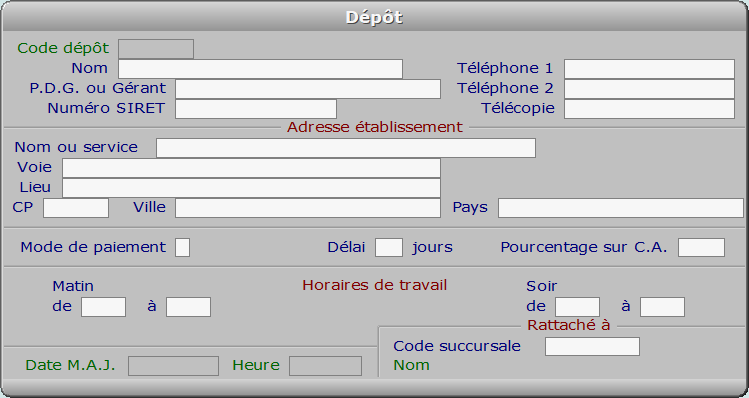The width and height of the screenshot is (749, 398).
Task: Focus the Délai jours input
Action: point(388,247)
